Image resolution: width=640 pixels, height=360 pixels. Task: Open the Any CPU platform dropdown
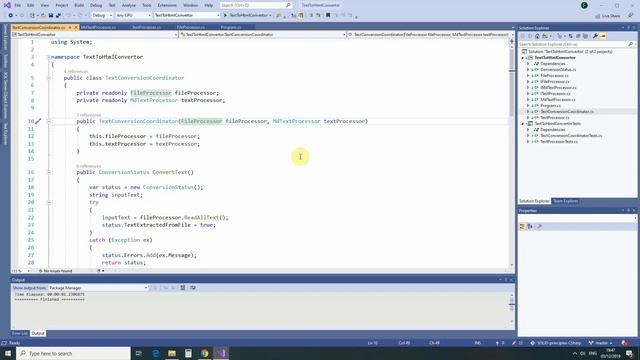point(133,16)
